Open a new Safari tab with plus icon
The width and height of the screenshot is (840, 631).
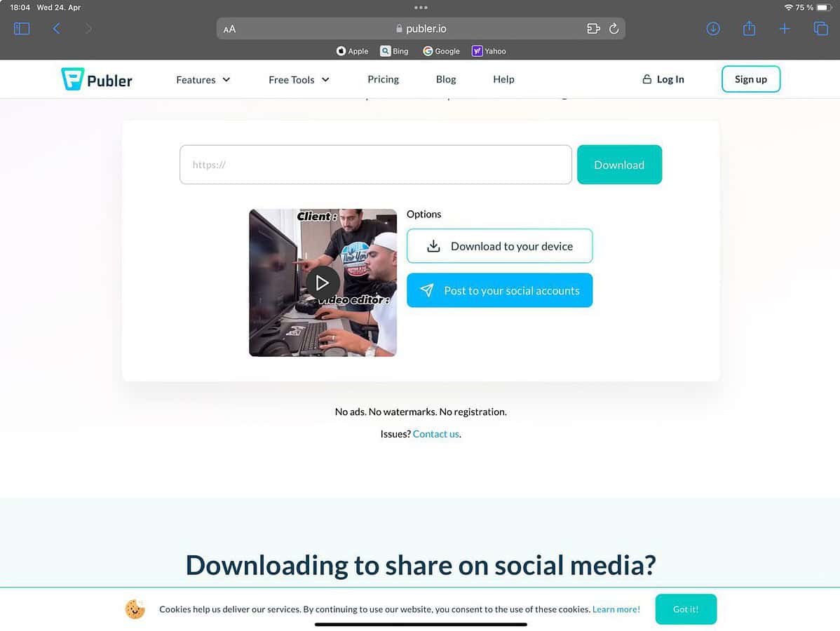pos(784,28)
